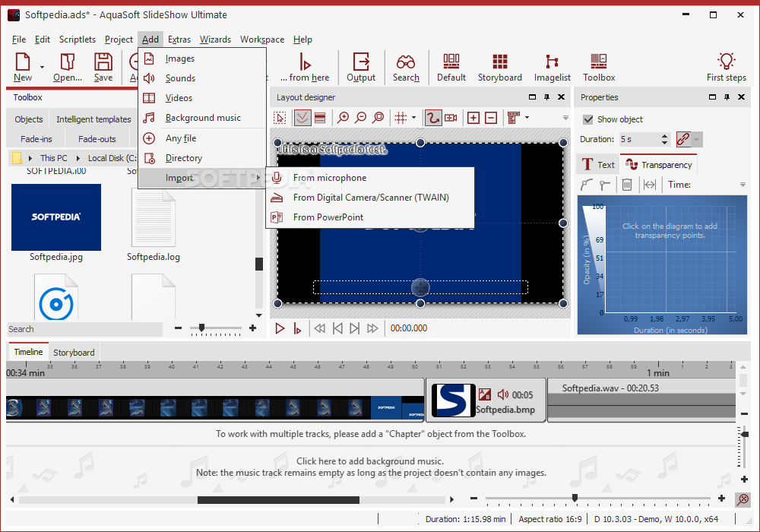Pin the Layout designer panel
Image resolution: width=760 pixels, height=532 pixels.
tap(546, 97)
